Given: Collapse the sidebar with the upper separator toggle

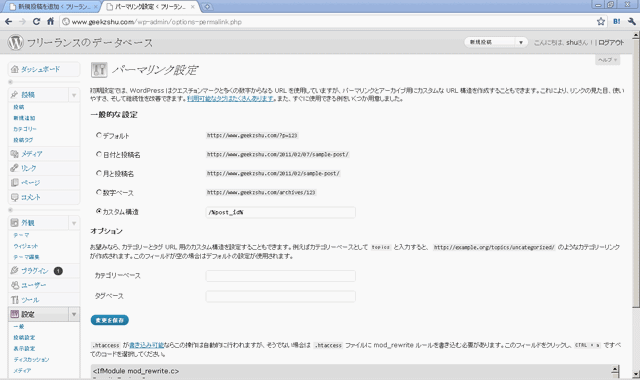Looking at the screenshot, I should 11,82.
